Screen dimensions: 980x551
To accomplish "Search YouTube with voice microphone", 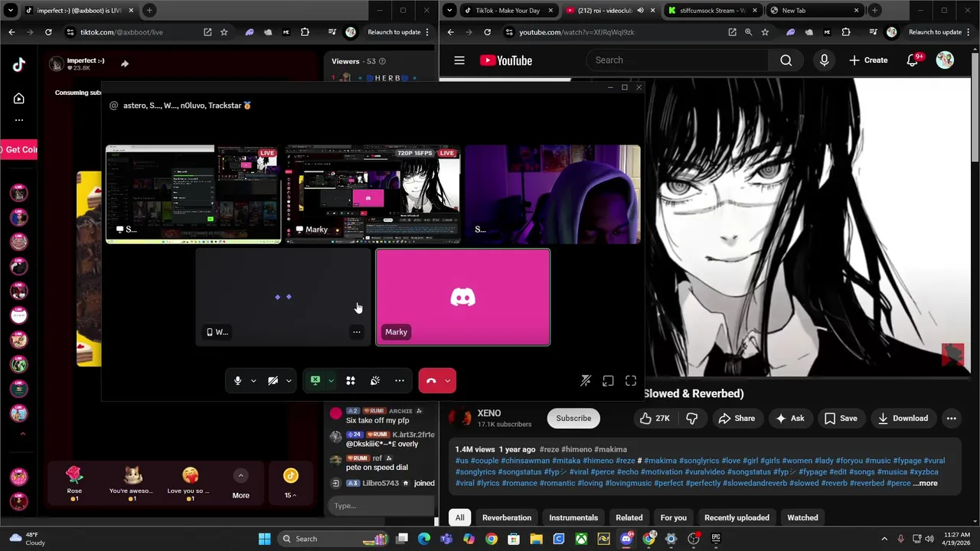I will (824, 60).
